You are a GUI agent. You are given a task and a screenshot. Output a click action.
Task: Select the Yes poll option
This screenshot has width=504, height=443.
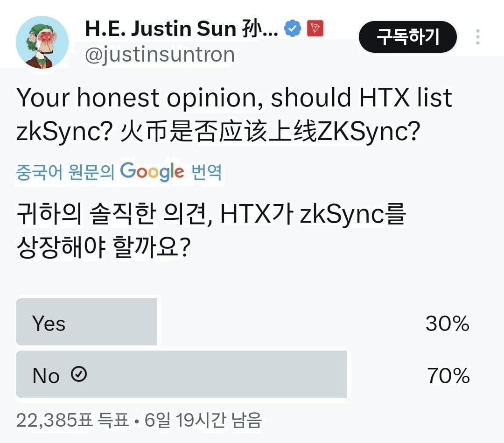point(87,323)
